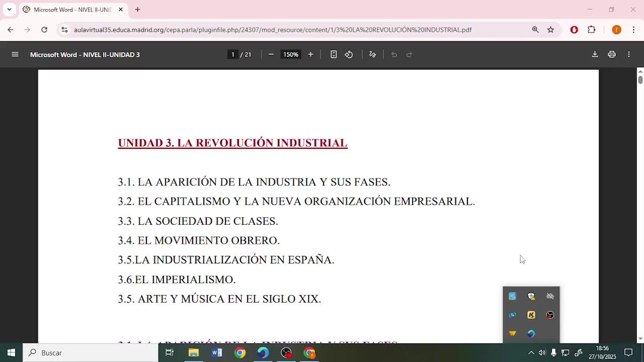Open the yellow K icon in tray overflow
Screen dimensions: 644x362
tap(531, 315)
